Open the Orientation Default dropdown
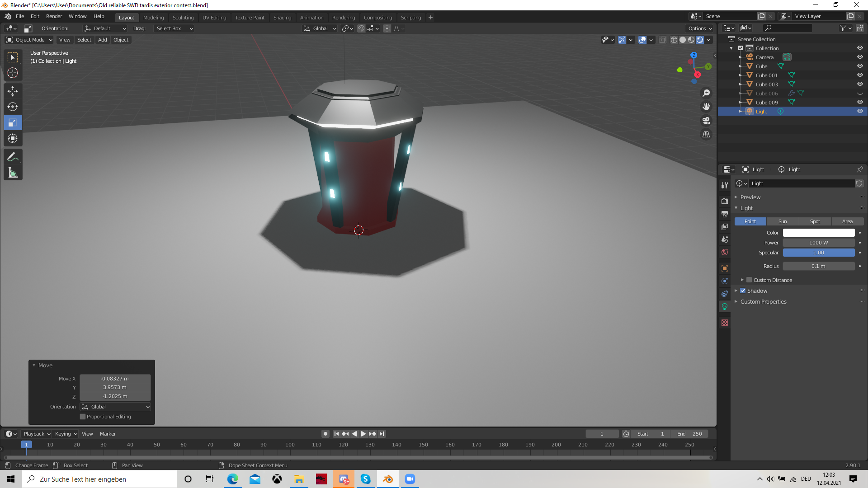 pos(105,28)
